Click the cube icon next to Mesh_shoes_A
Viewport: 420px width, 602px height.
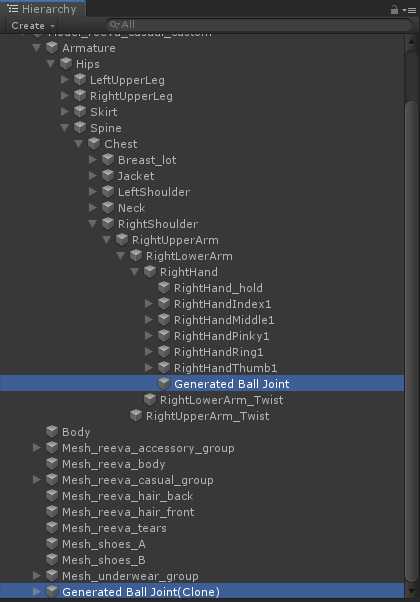[x=52, y=544]
